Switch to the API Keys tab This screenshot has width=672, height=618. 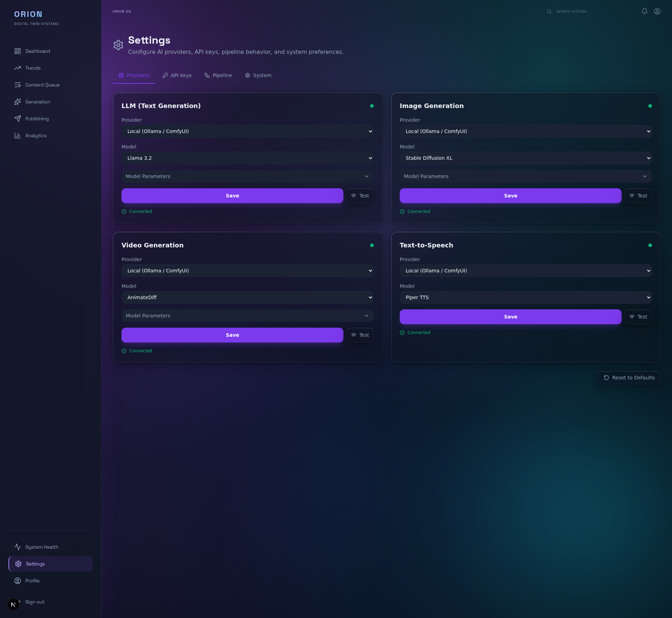(177, 75)
